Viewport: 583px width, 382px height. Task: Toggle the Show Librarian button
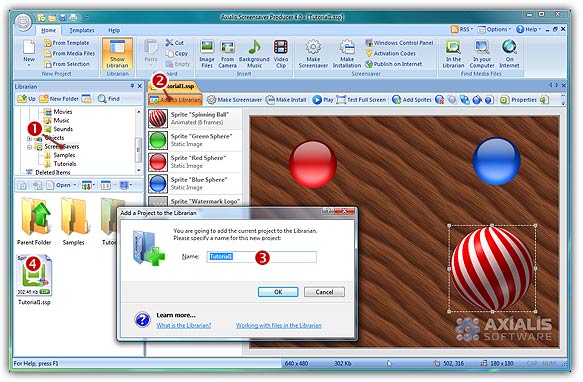(x=117, y=54)
